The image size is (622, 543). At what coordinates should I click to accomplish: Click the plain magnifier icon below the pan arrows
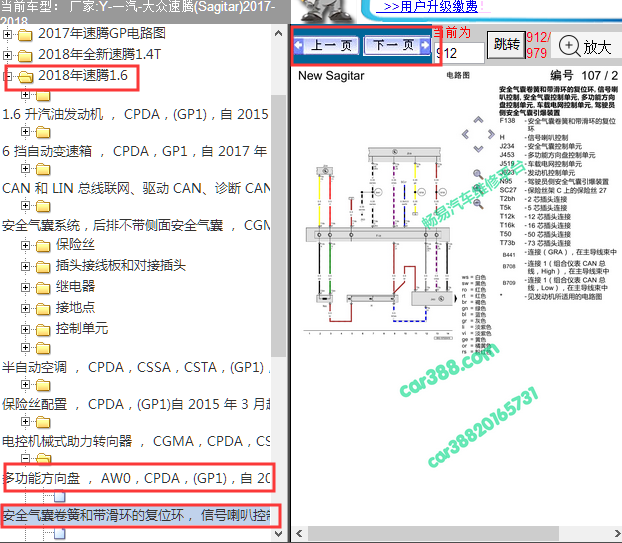click(478, 174)
